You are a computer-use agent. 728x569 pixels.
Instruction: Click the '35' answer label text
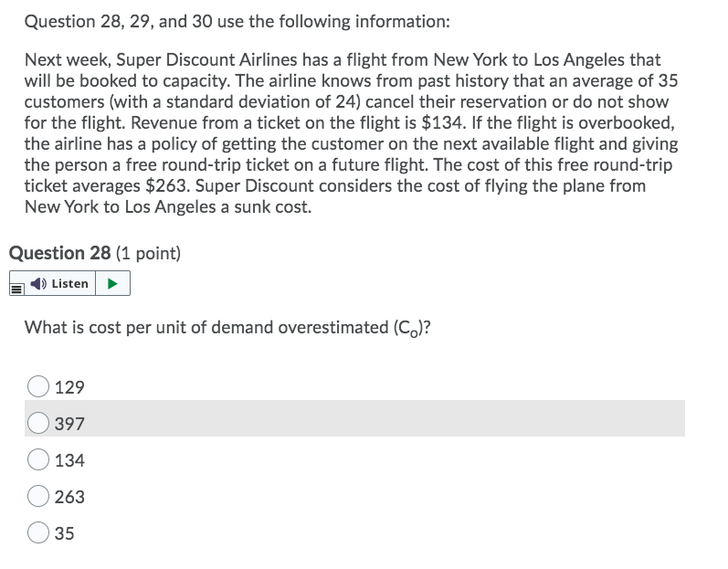64,533
